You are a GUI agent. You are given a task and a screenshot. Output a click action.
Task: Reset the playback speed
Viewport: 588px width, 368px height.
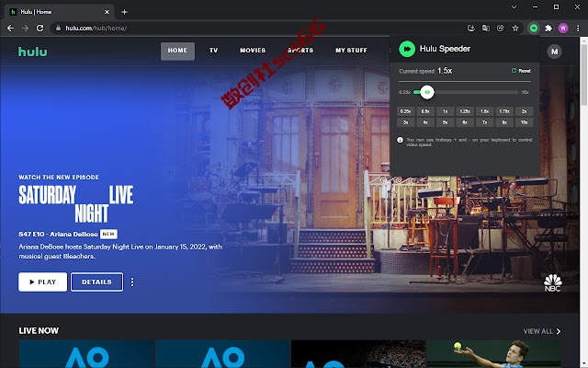(x=521, y=71)
